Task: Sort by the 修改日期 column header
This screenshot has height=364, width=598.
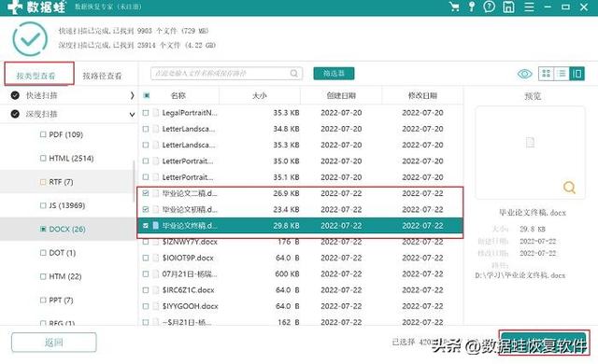Action: click(x=422, y=95)
